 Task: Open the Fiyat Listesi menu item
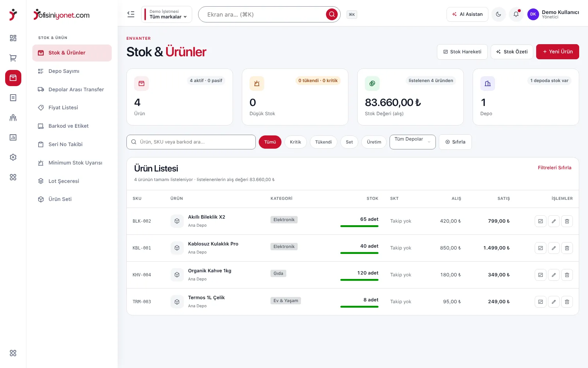tap(72, 107)
